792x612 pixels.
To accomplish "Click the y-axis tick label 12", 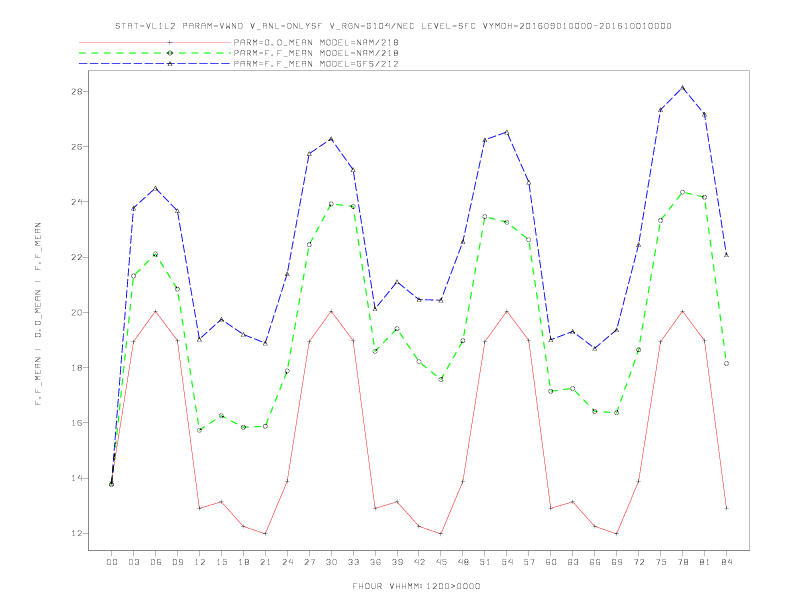I will point(76,533).
